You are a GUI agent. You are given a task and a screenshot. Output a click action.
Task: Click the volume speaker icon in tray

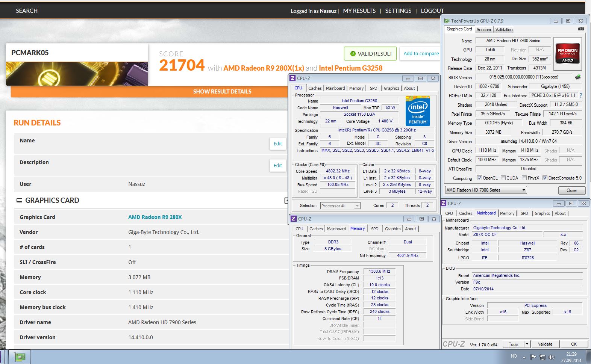(551, 357)
